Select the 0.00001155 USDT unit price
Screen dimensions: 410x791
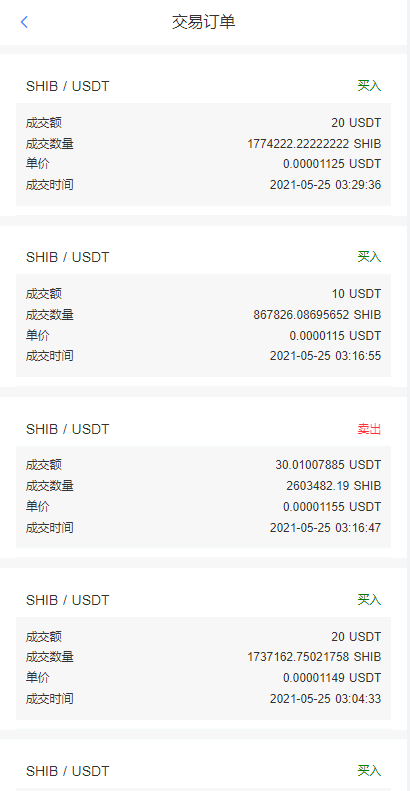(x=332, y=506)
